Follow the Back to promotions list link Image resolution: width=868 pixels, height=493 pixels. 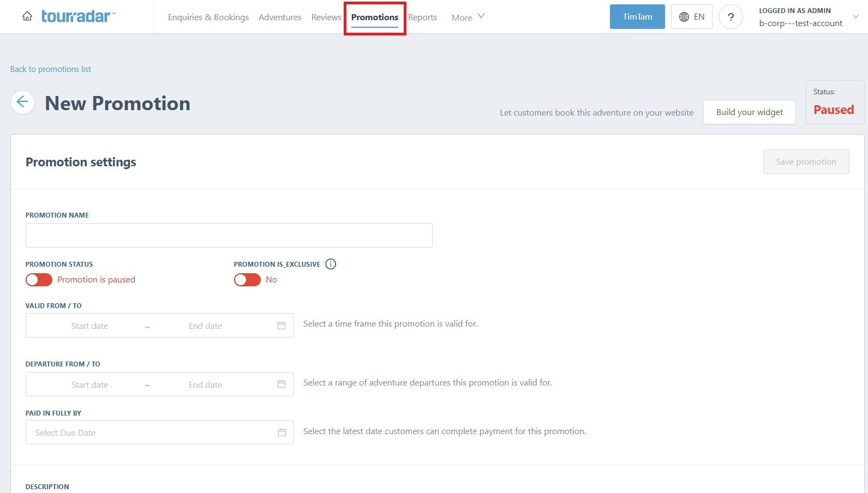pos(51,69)
